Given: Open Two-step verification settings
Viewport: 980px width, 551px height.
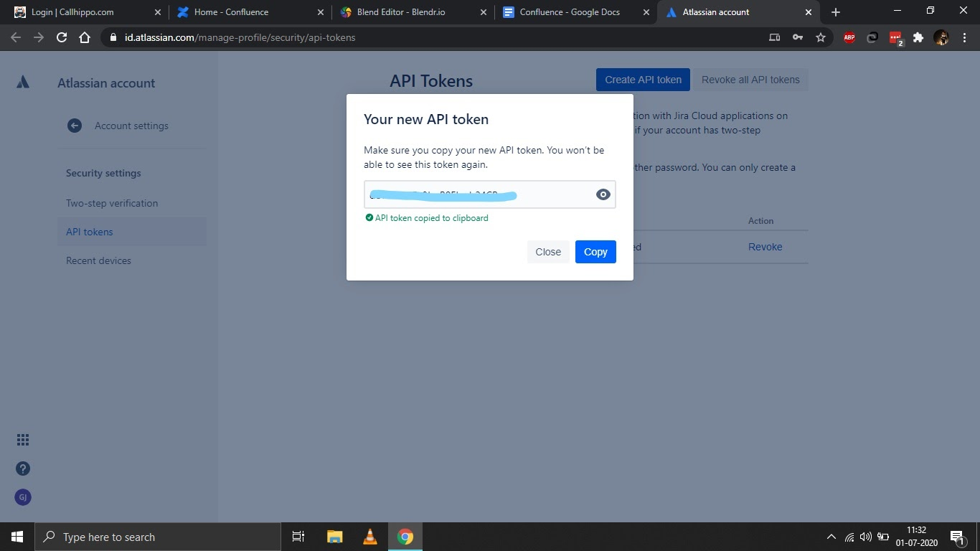Looking at the screenshot, I should pyautogui.click(x=112, y=203).
